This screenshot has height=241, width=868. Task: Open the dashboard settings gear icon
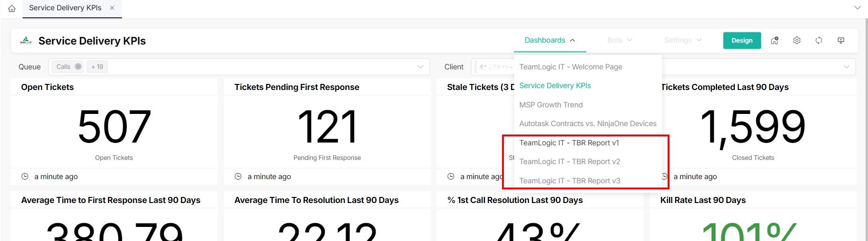tap(797, 41)
